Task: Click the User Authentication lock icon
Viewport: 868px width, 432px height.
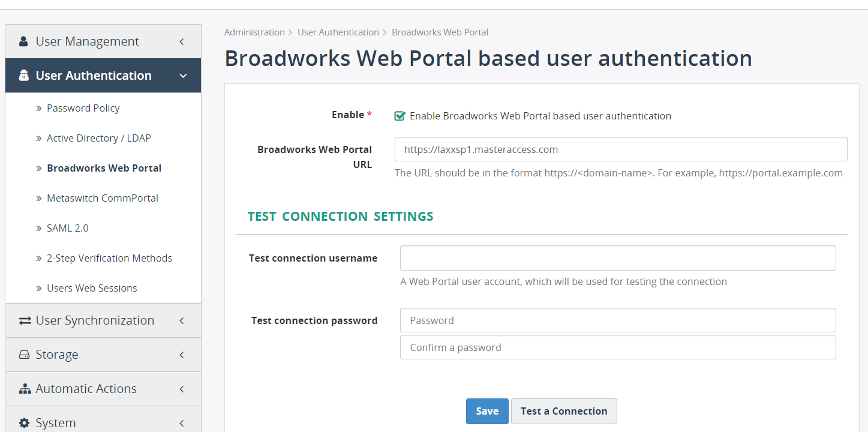Action: tap(23, 75)
